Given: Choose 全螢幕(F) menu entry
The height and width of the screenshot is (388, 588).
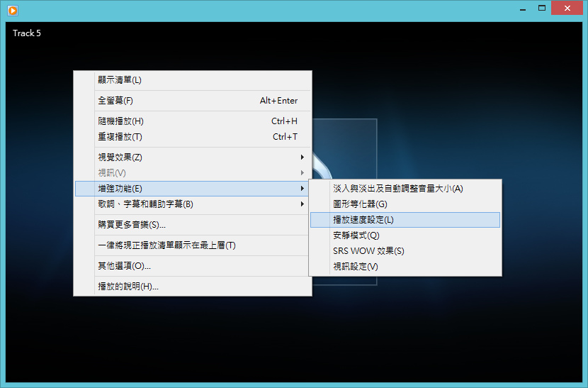Looking at the screenshot, I should click(x=193, y=101).
